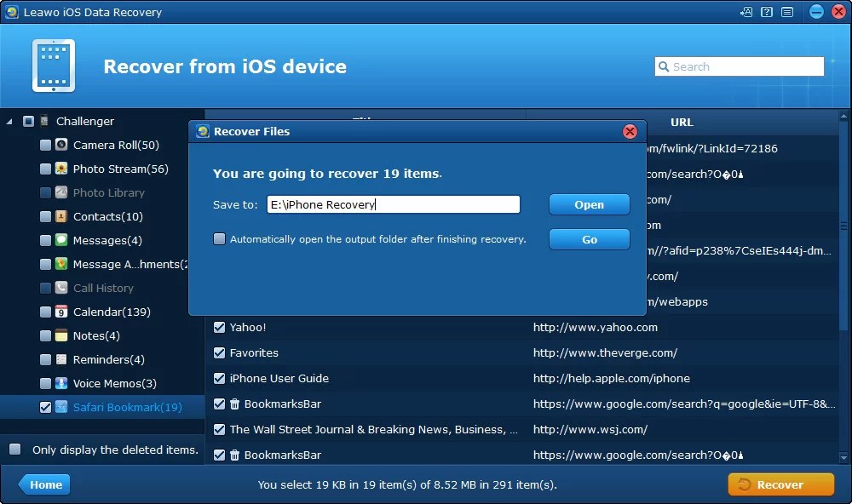The width and height of the screenshot is (852, 504).
Task: Click the magnifier icon in search box
Action: [664, 66]
